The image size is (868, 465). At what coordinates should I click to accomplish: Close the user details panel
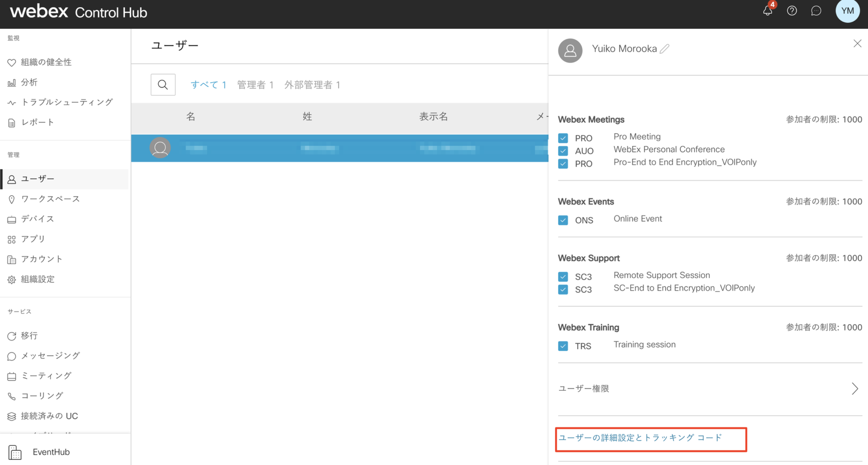click(857, 43)
